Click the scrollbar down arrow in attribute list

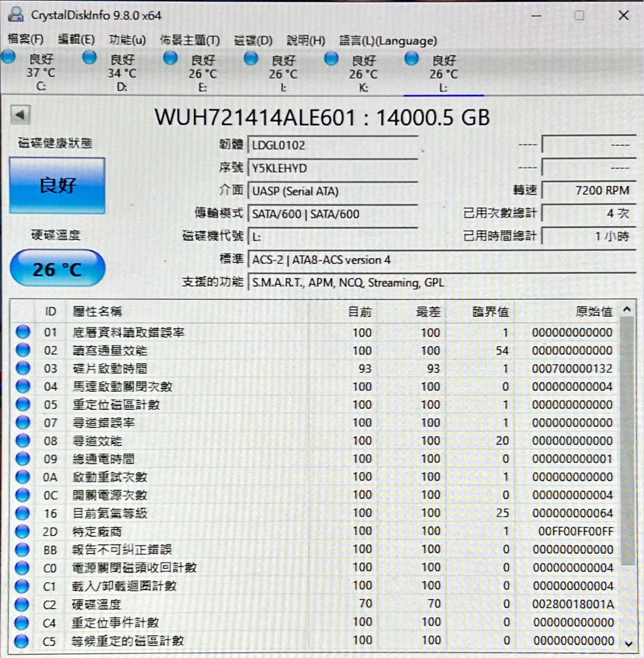(628, 643)
